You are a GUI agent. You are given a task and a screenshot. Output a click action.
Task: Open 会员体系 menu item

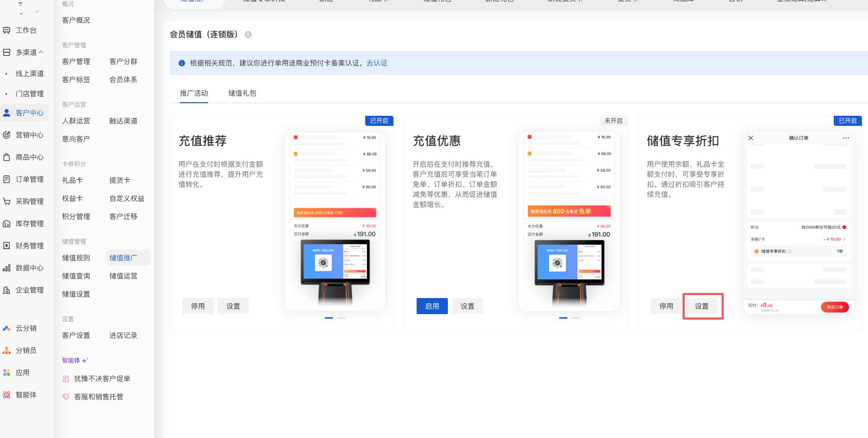click(123, 80)
